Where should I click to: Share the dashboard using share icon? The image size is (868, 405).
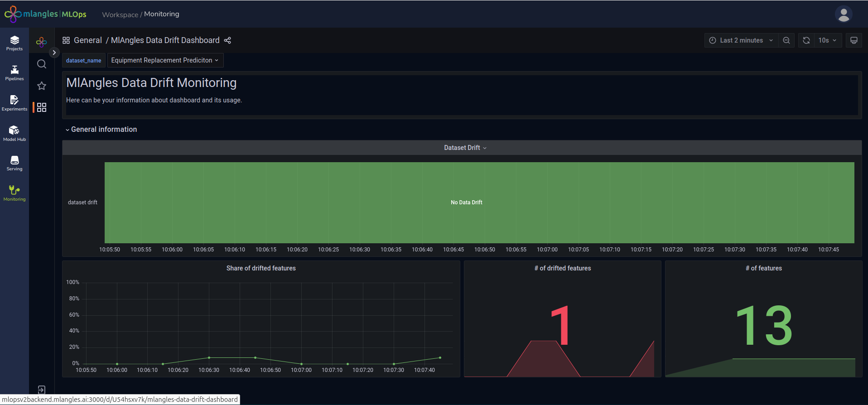click(227, 40)
